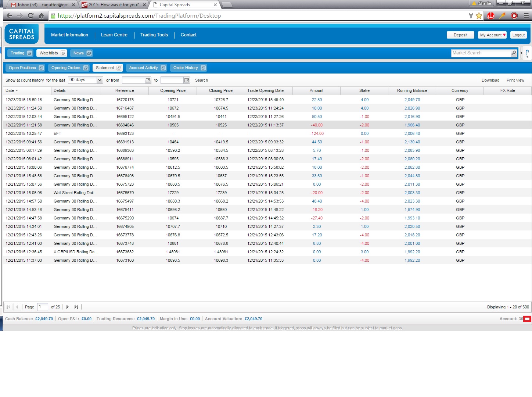
Task: Sort by Reference column header
Action: coord(125,90)
